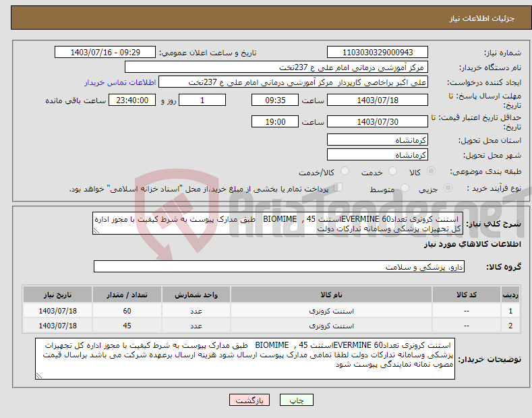Screen dimensions: 532x418
Task: Click the quantity 60 cell
Action: pos(127,311)
